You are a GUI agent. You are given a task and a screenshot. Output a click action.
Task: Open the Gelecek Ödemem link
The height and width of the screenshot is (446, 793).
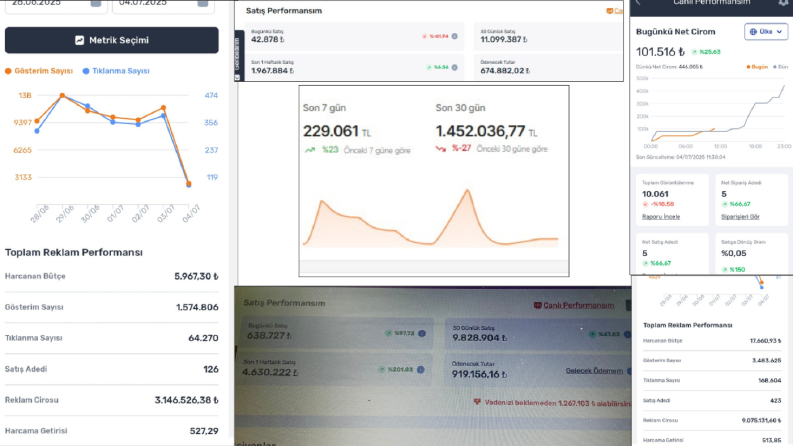pos(594,371)
